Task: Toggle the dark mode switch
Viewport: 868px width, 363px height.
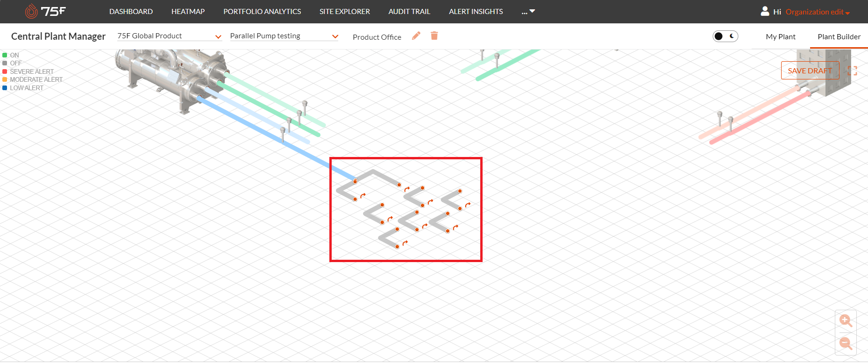Action: pyautogui.click(x=725, y=36)
